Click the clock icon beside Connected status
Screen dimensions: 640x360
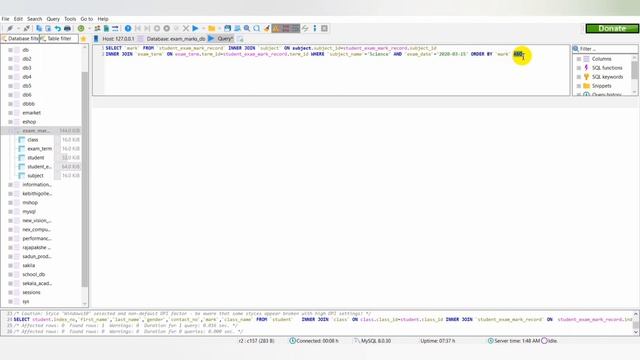coord(292,341)
